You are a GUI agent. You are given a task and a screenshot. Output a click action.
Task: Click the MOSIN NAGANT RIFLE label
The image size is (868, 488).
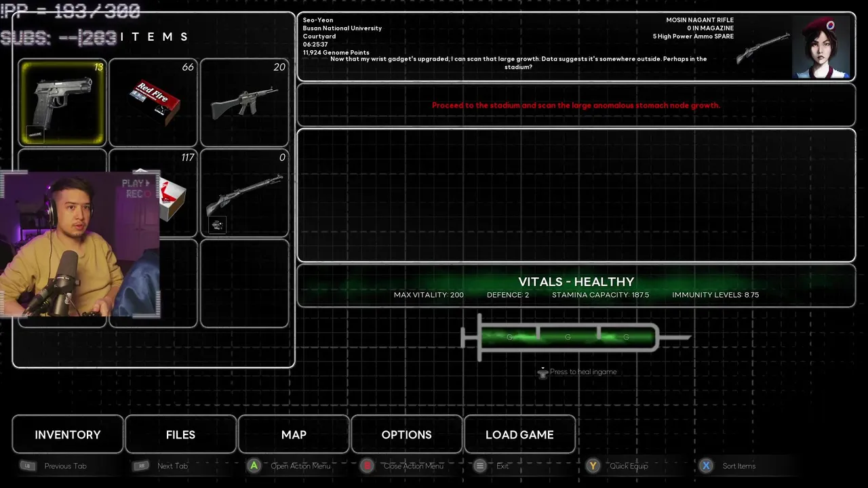pos(700,20)
